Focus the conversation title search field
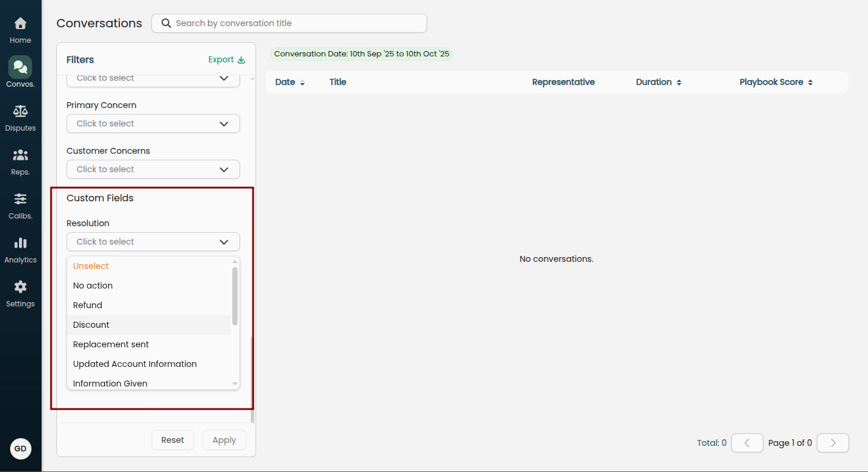 coord(297,23)
